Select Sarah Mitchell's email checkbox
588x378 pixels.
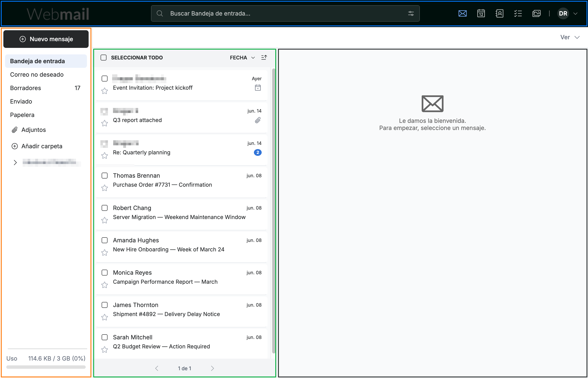pos(105,337)
